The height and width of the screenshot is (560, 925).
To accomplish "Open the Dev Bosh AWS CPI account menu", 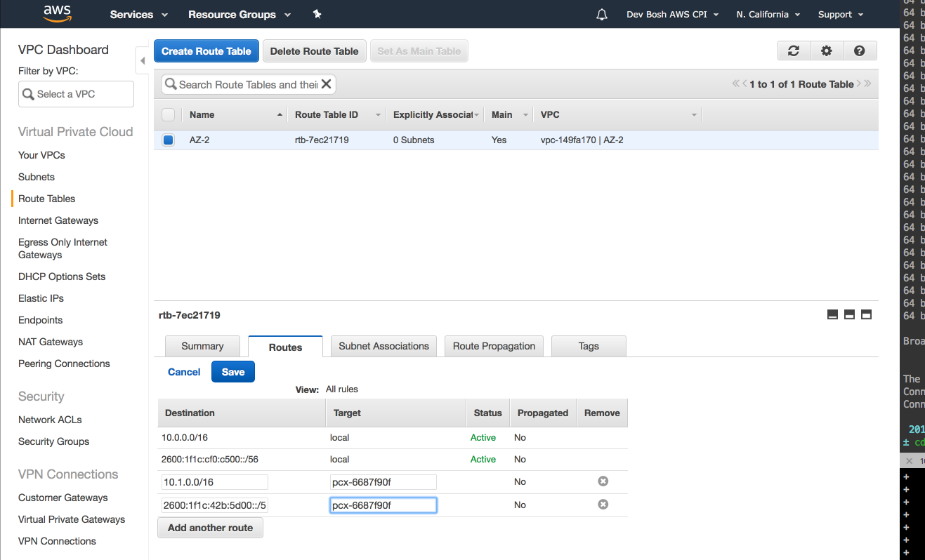I will tap(672, 15).
